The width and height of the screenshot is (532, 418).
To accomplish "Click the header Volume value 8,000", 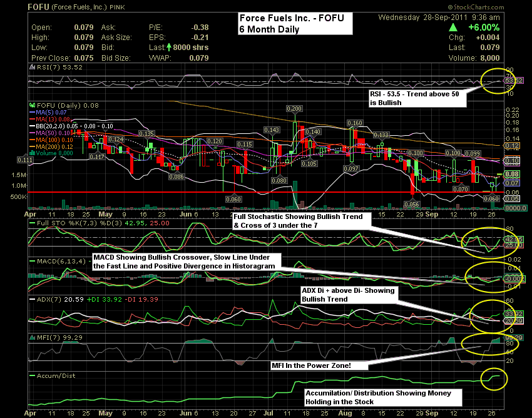I will (490, 58).
